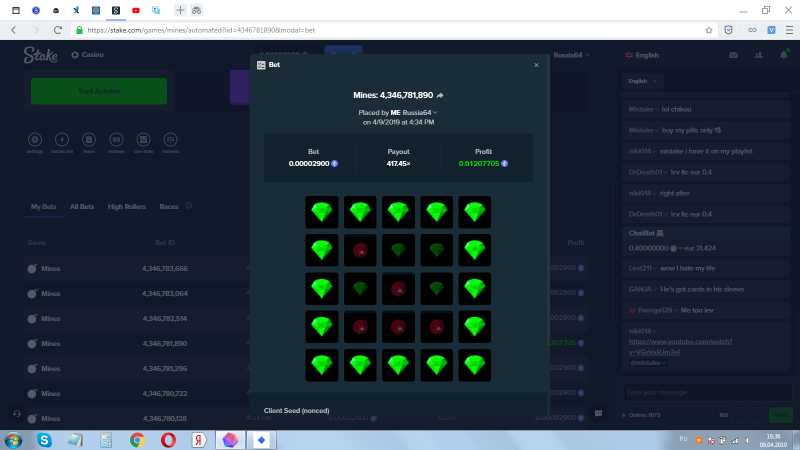Click the chat message input field
800x450 pixels.
click(x=707, y=392)
